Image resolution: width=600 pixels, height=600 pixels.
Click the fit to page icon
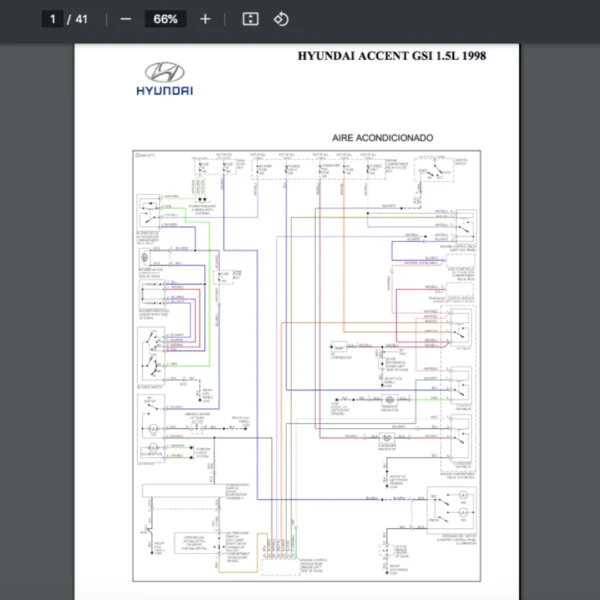point(250,19)
